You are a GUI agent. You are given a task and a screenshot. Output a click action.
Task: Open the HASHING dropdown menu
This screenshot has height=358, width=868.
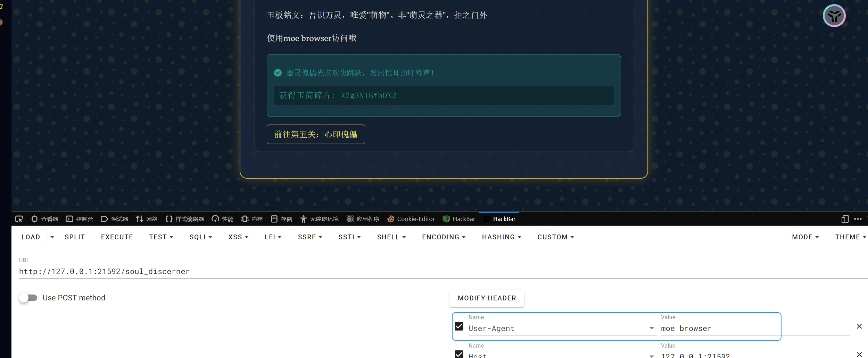click(502, 237)
